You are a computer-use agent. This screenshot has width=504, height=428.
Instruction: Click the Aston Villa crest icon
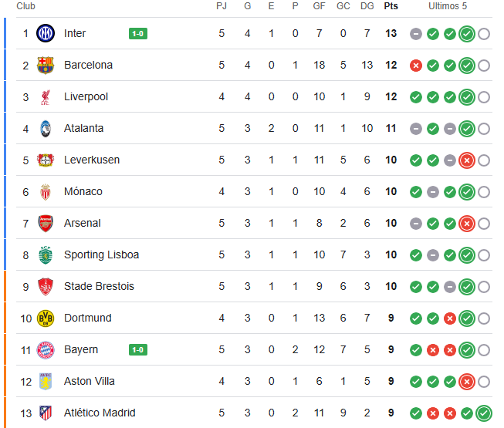point(46,381)
